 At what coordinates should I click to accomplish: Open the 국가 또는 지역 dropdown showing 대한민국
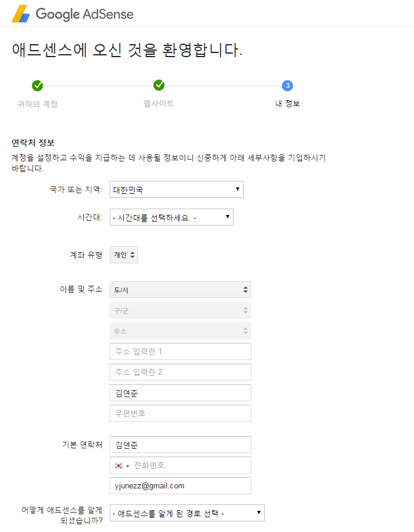coord(176,189)
